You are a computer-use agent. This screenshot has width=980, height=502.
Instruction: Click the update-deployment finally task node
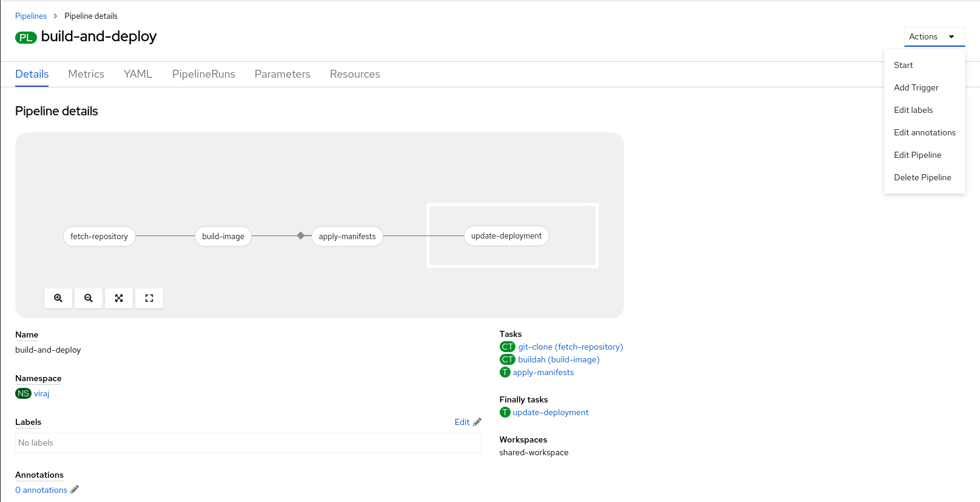tap(506, 236)
